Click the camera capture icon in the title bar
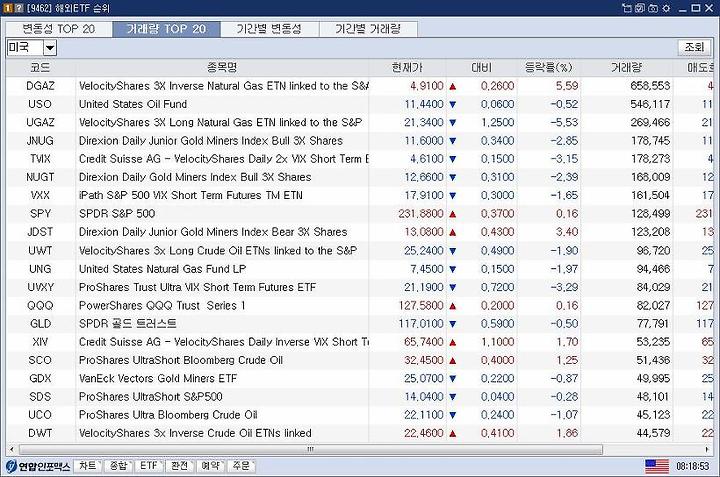 point(653,8)
